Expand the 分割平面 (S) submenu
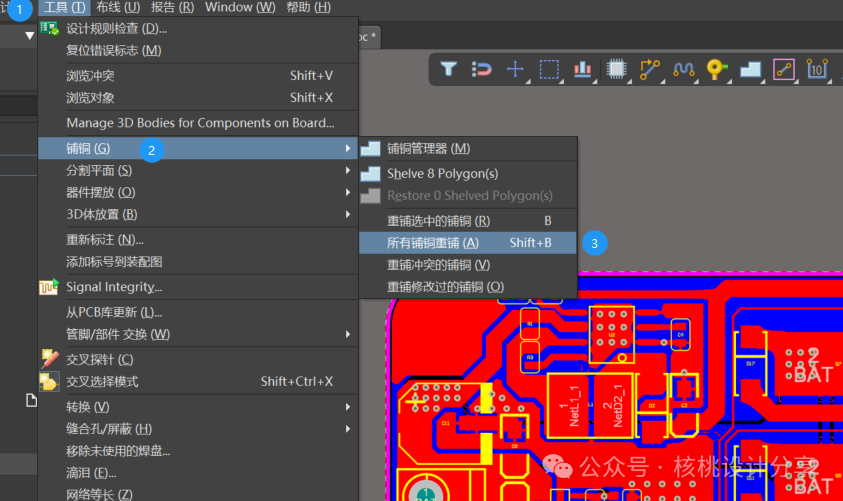Image resolution: width=843 pixels, height=501 pixels. [198, 170]
